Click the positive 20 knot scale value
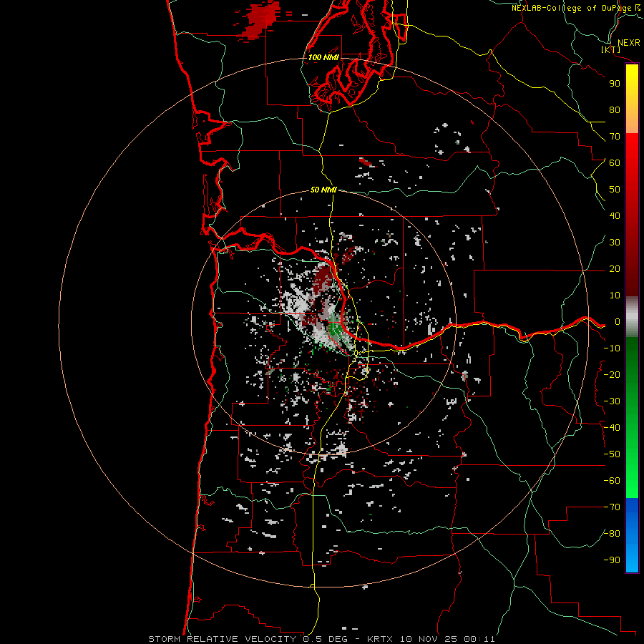This screenshot has height=644, width=644. click(x=615, y=268)
